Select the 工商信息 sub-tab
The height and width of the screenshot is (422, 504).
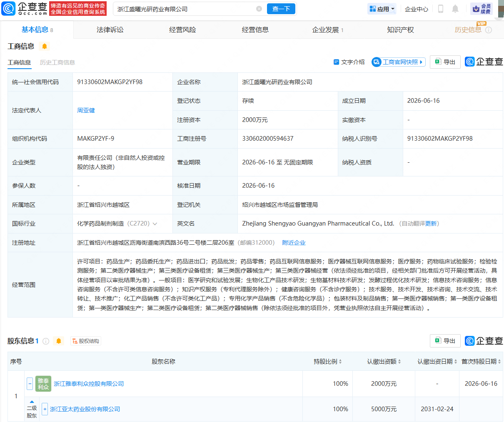(19, 62)
